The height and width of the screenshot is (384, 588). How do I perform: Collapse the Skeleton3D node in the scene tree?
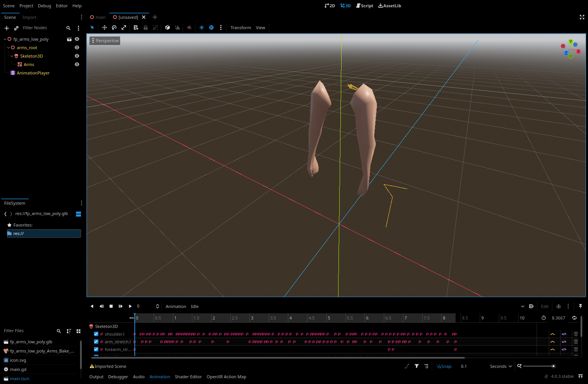point(12,56)
